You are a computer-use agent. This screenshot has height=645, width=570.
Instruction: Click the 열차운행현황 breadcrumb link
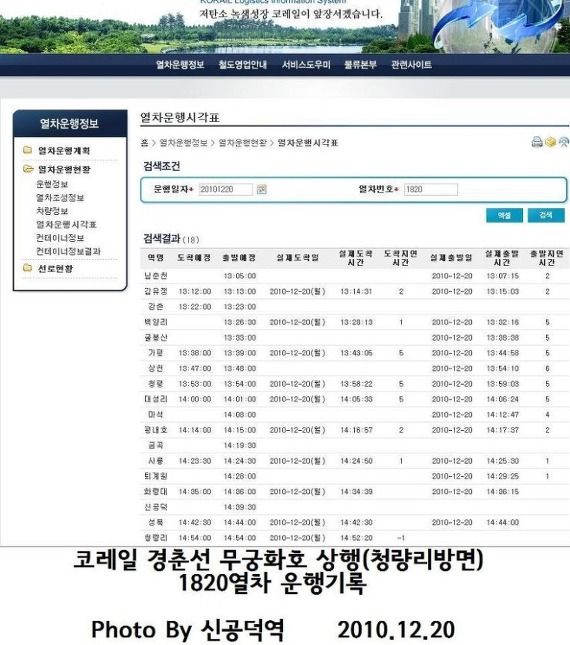pos(243,143)
